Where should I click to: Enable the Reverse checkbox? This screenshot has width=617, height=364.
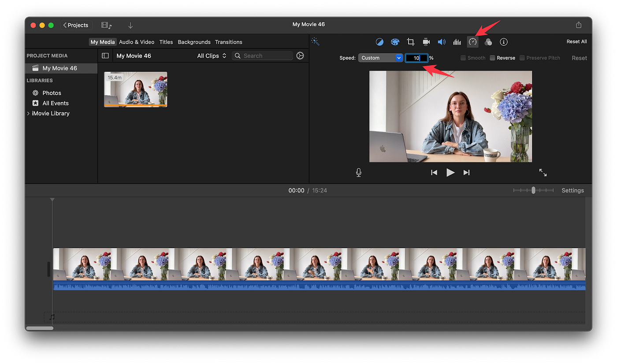click(x=492, y=58)
